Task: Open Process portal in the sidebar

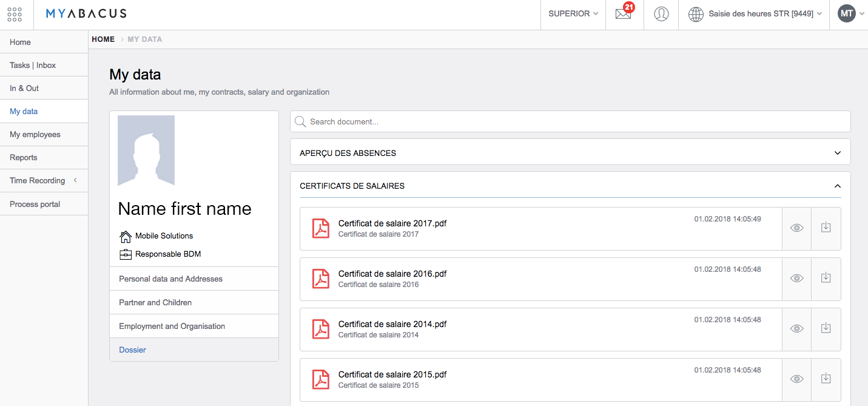Action: click(x=44, y=204)
